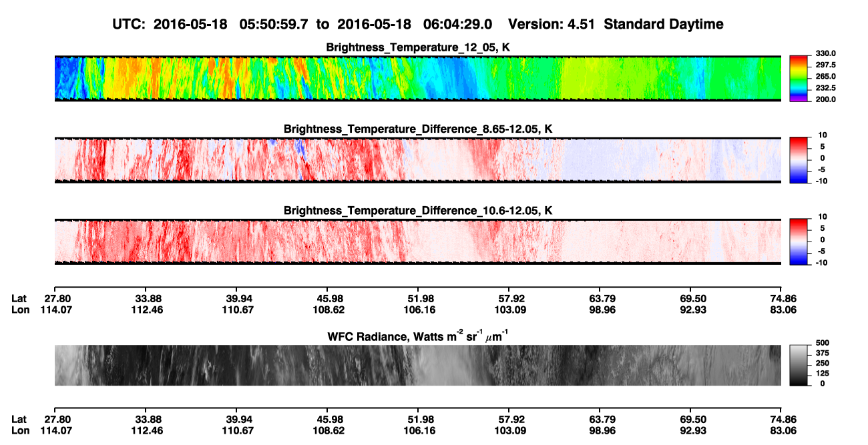Click the '375' label on the WFC color bar
868x445 pixels.
coord(823,352)
